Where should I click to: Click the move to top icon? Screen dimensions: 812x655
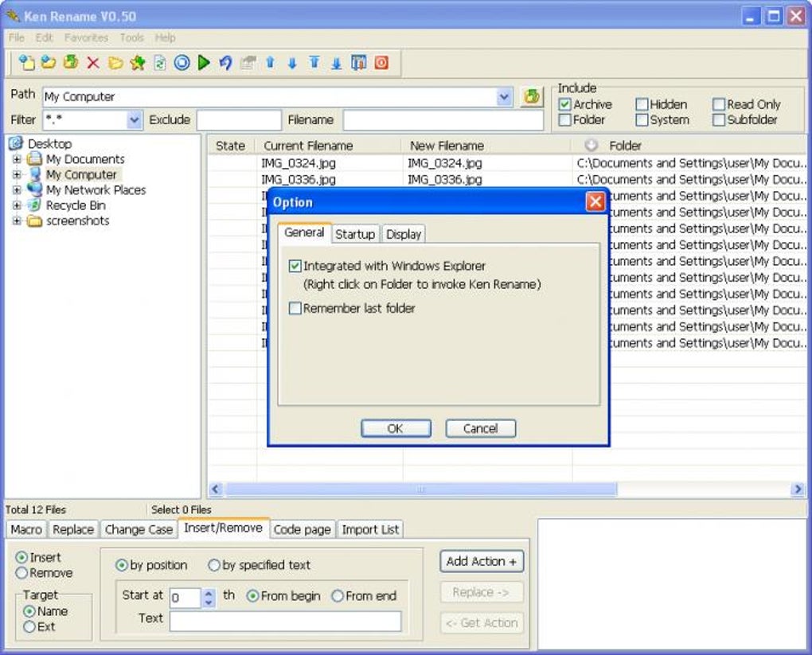pyautogui.click(x=314, y=63)
